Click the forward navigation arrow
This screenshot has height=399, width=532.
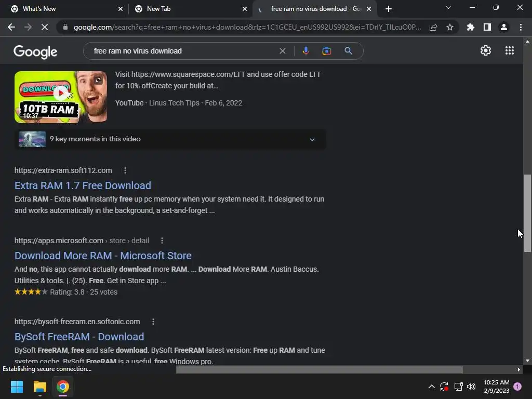[x=28, y=27]
